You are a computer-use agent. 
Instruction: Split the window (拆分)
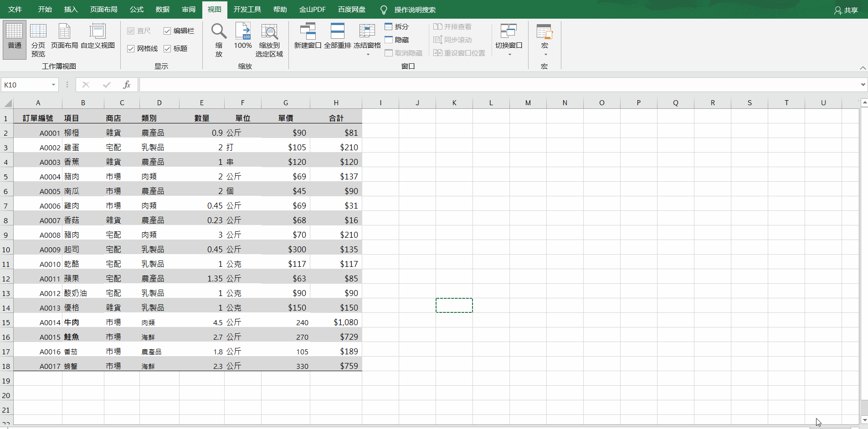click(397, 26)
